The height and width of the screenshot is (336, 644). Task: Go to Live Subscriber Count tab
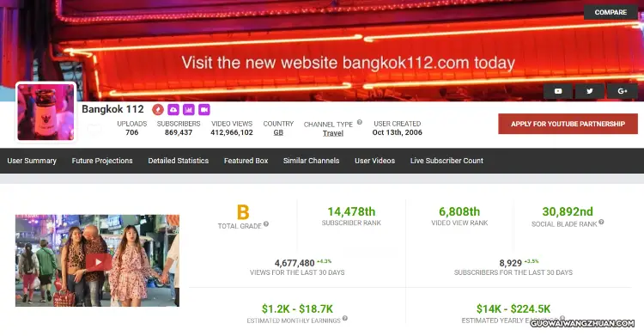(447, 161)
